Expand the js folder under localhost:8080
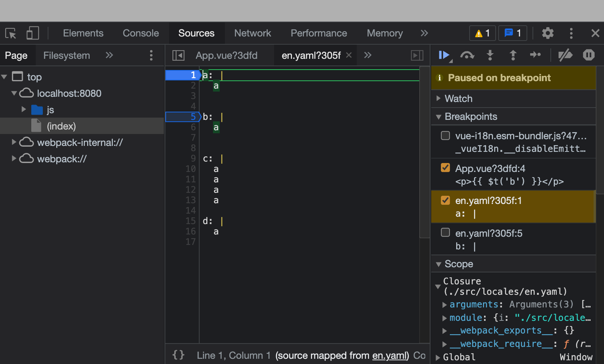Screen dimensions: 604x364 click(23, 109)
